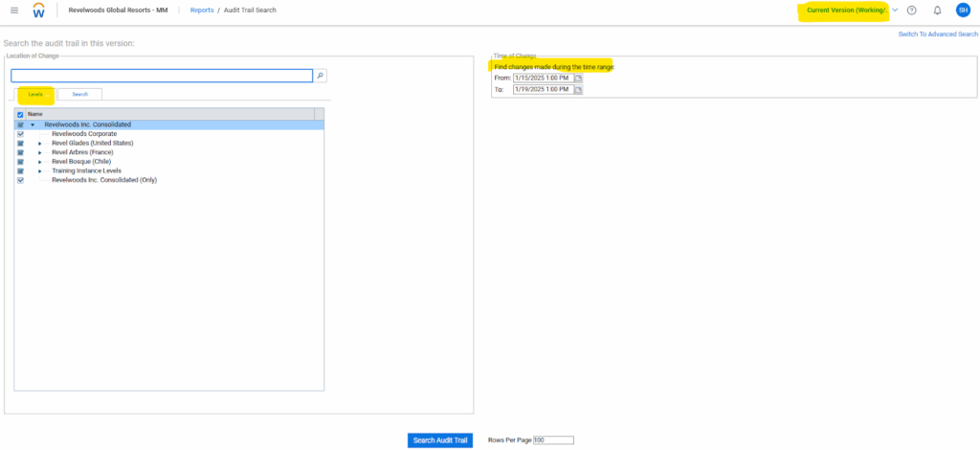980x450 pixels.
Task: Switch to the Levels tab
Action: (35, 94)
